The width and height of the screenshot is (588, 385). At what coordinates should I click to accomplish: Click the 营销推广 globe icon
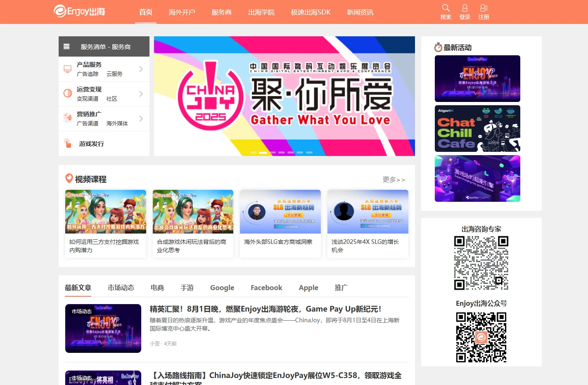click(x=68, y=118)
